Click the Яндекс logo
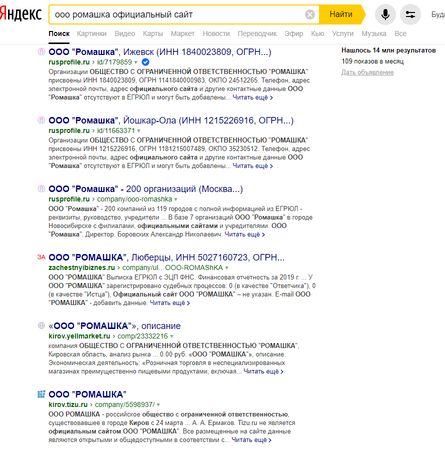The width and height of the screenshot is (445, 451). click(x=21, y=14)
